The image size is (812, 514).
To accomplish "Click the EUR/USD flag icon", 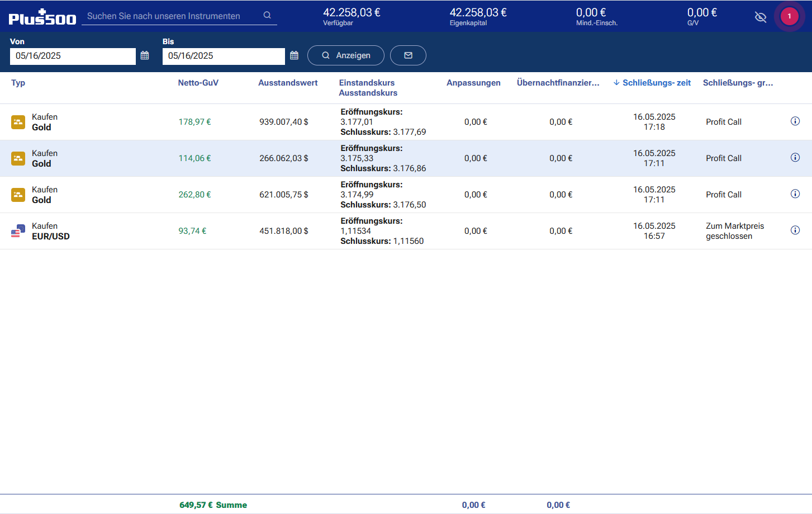I will click(18, 231).
